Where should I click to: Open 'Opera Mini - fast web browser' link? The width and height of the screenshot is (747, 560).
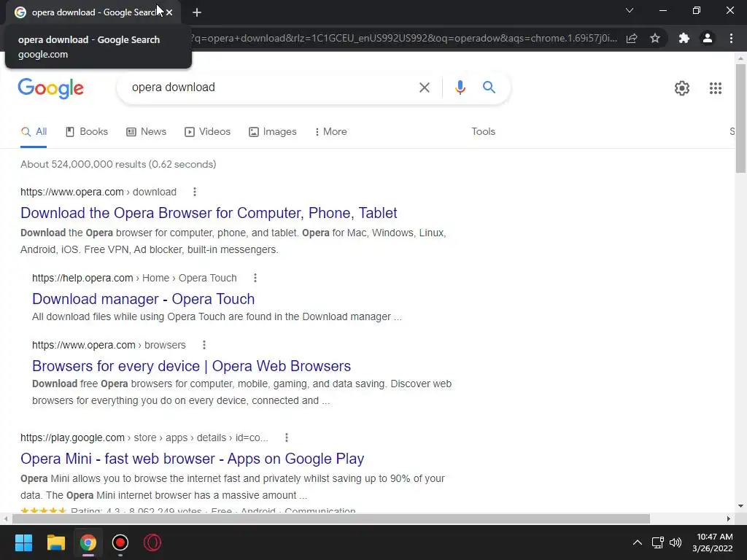point(193,459)
